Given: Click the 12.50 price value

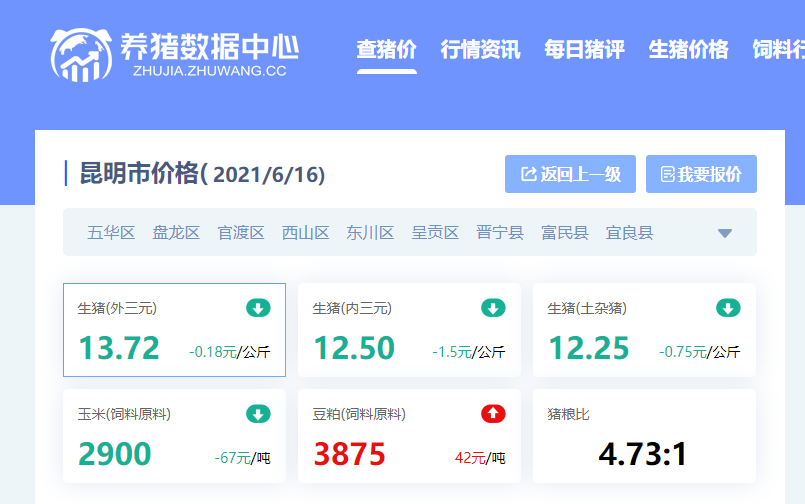Looking at the screenshot, I should (x=354, y=348).
